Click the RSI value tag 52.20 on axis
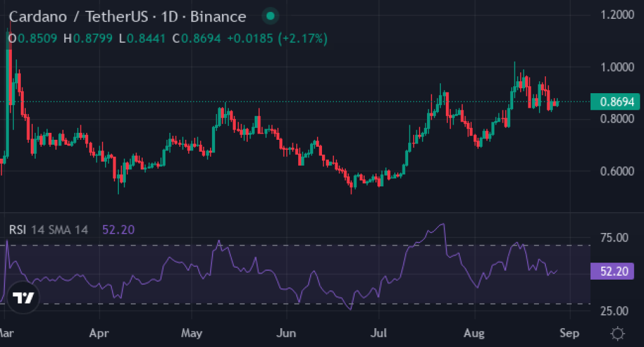Image resolution: width=644 pixels, height=347 pixels. pos(612,271)
